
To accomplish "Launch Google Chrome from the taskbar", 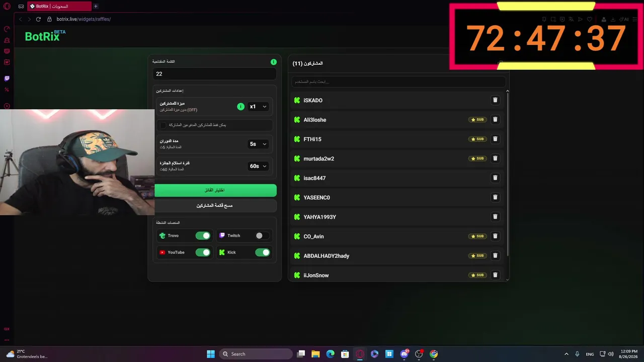I will (434, 354).
